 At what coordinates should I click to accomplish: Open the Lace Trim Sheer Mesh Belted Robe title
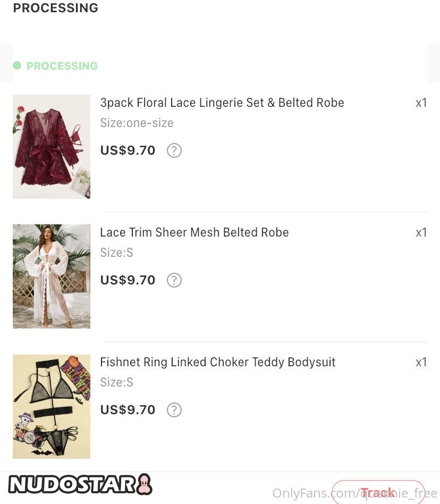[194, 232]
